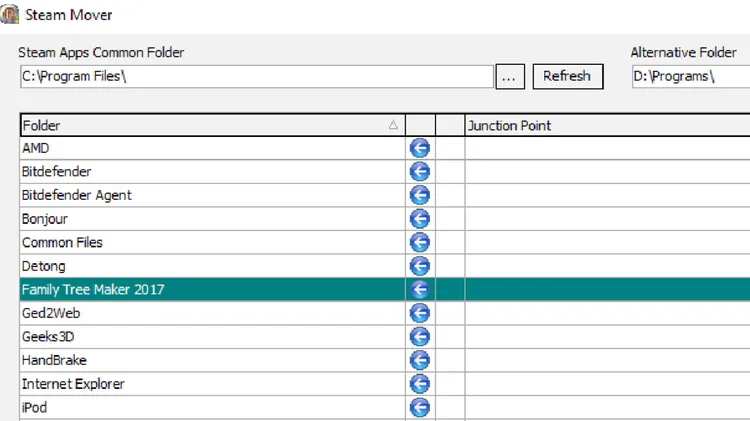Click the blue arrow icon in Detong row
The height and width of the screenshot is (421, 750).
419,266
